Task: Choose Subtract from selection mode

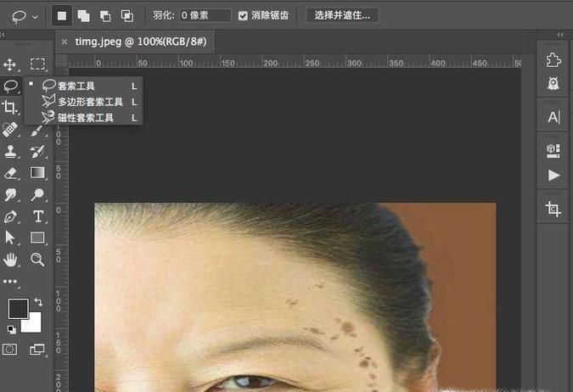Action: coord(105,16)
